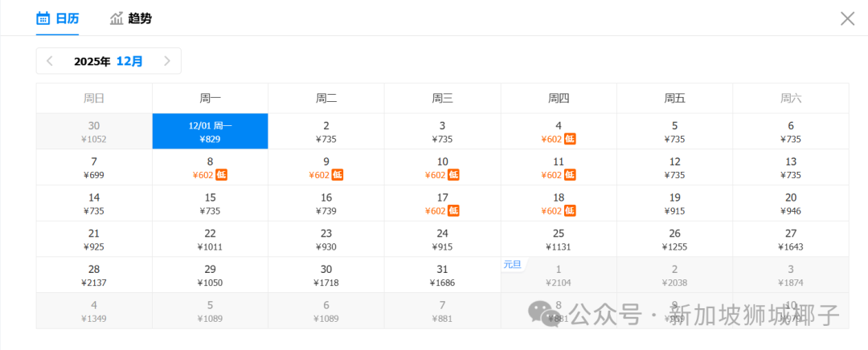Pick December 31 priced ¥1686
This screenshot has width=868, height=350.
442,275
